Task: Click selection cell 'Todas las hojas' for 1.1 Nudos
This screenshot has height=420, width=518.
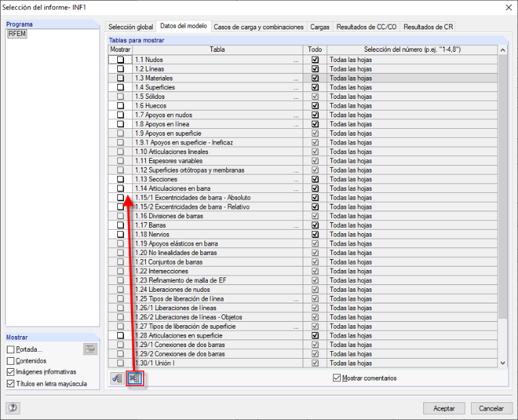Action: 412,60
